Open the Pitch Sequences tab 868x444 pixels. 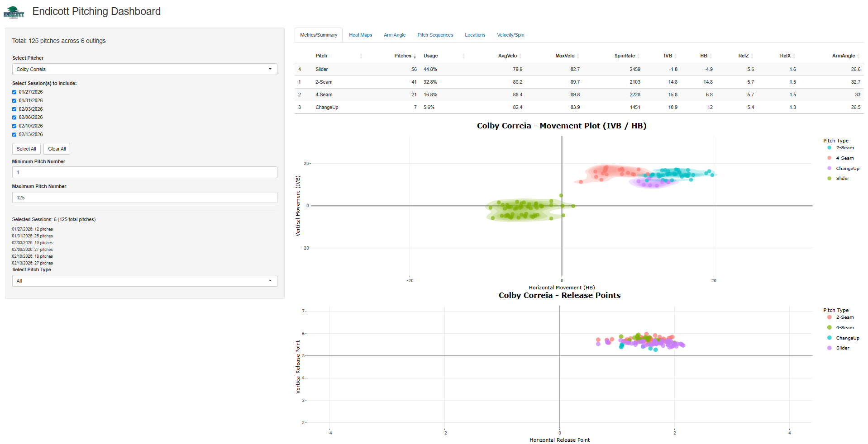pyautogui.click(x=435, y=35)
